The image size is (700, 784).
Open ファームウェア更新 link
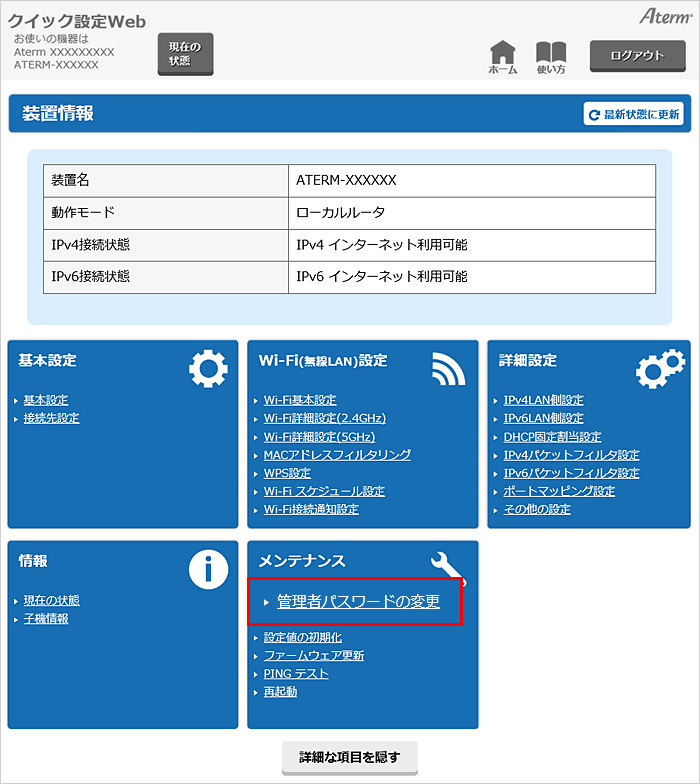314,656
